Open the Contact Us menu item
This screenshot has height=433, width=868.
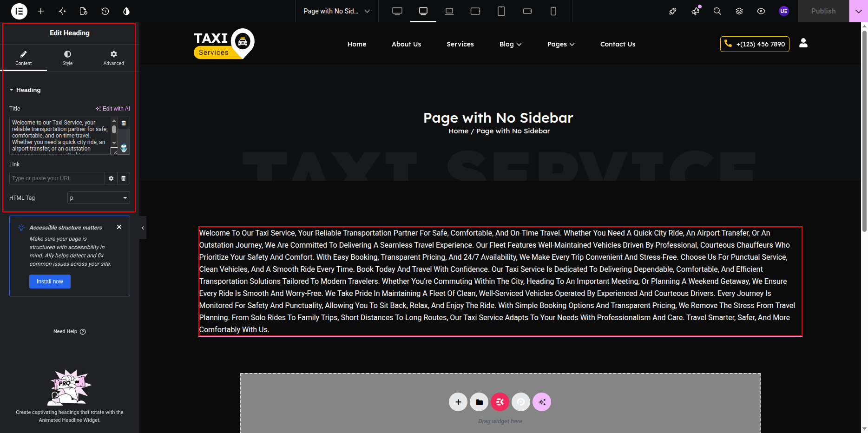pyautogui.click(x=618, y=44)
